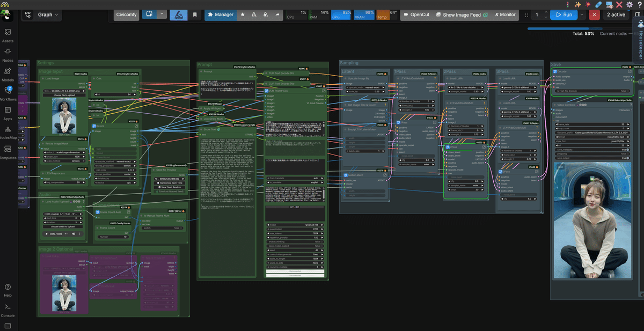Open the arrow dropdown beside the screen-share button
This screenshot has height=331, width=644.
click(162, 14)
